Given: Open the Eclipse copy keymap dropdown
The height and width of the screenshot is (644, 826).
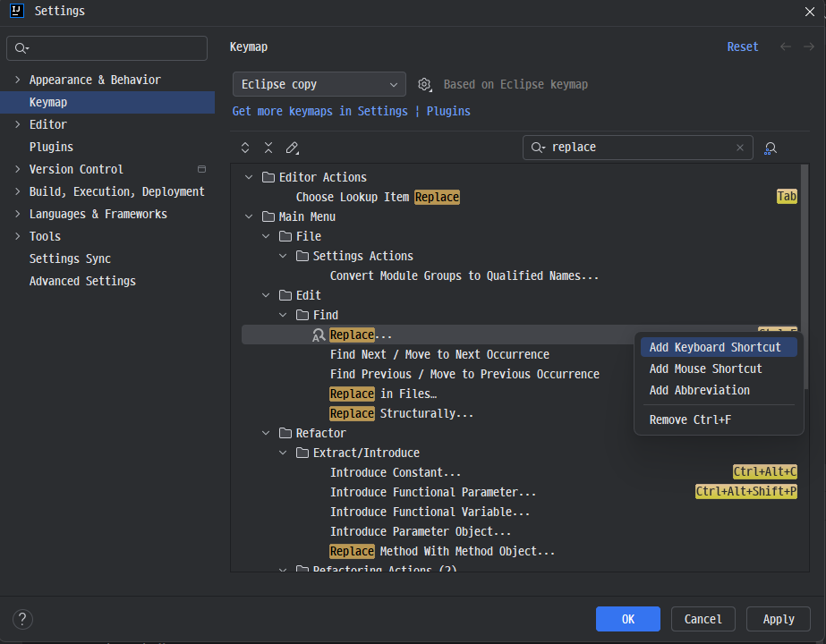Looking at the screenshot, I should coord(319,83).
